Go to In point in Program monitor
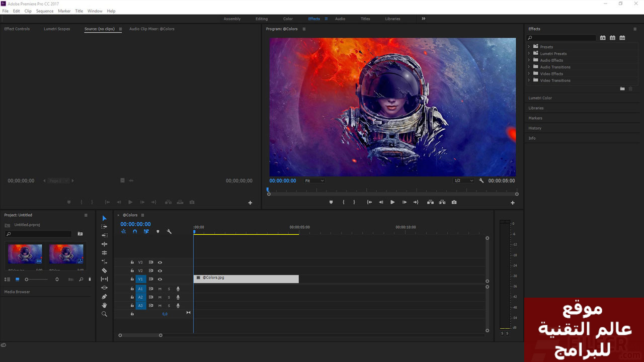 pyautogui.click(x=369, y=202)
